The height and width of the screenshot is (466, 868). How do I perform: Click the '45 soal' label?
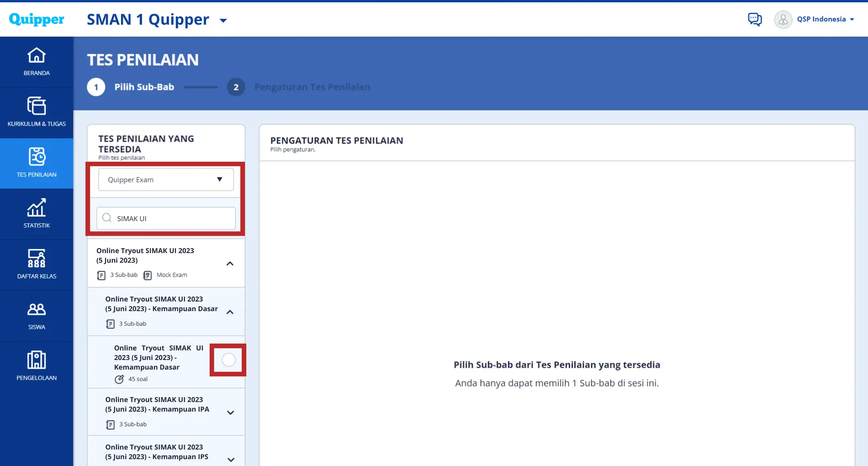tap(138, 379)
